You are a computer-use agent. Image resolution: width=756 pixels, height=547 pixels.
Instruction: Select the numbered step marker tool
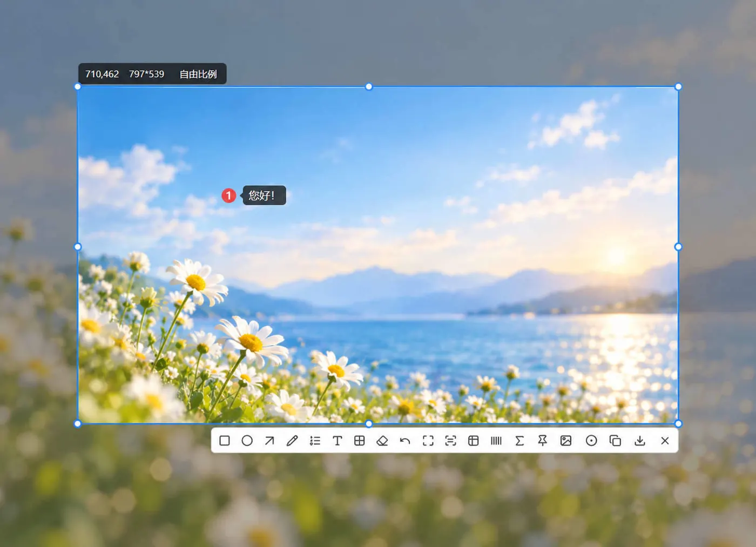tap(315, 441)
